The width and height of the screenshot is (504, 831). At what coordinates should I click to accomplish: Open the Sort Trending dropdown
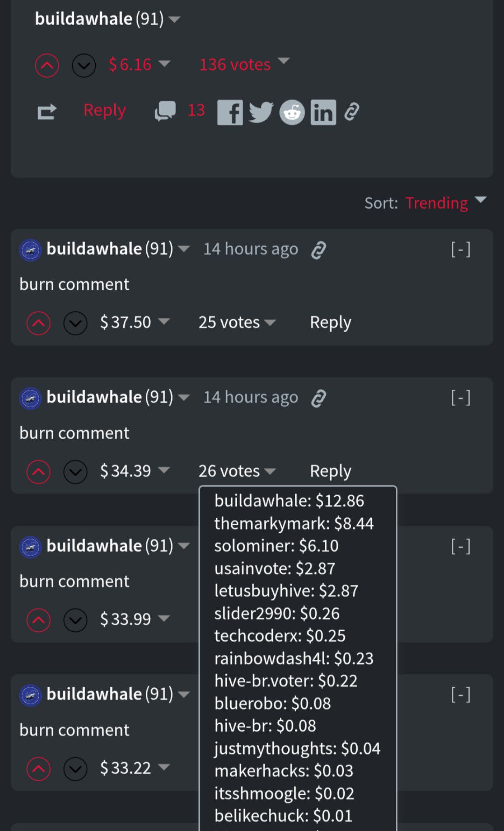[445, 202]
